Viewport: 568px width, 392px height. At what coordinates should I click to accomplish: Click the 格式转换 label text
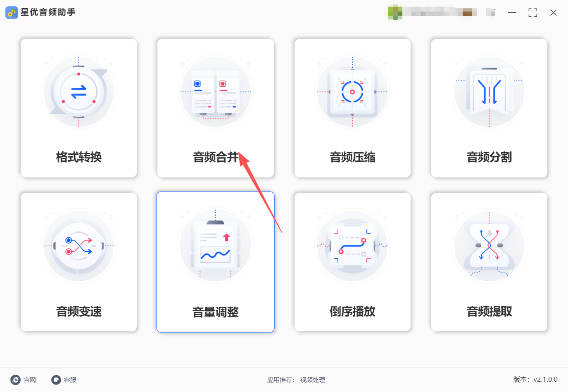click(79, 157)
